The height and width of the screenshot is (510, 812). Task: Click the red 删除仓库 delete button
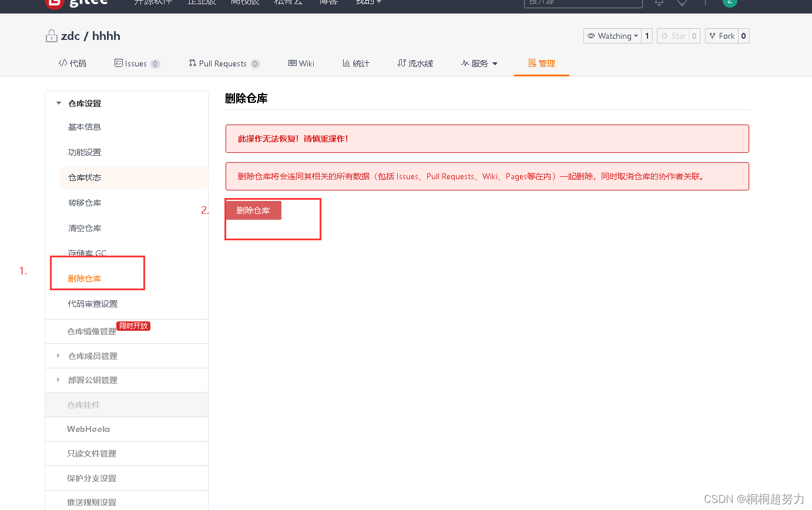coord(253,210)
